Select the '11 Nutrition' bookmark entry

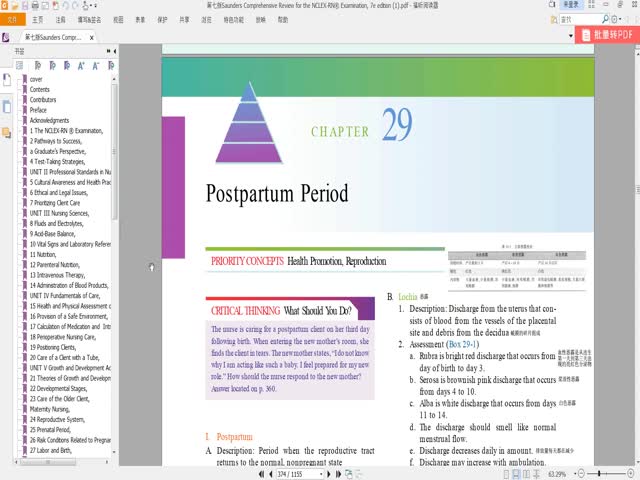[x=49, y=255]
